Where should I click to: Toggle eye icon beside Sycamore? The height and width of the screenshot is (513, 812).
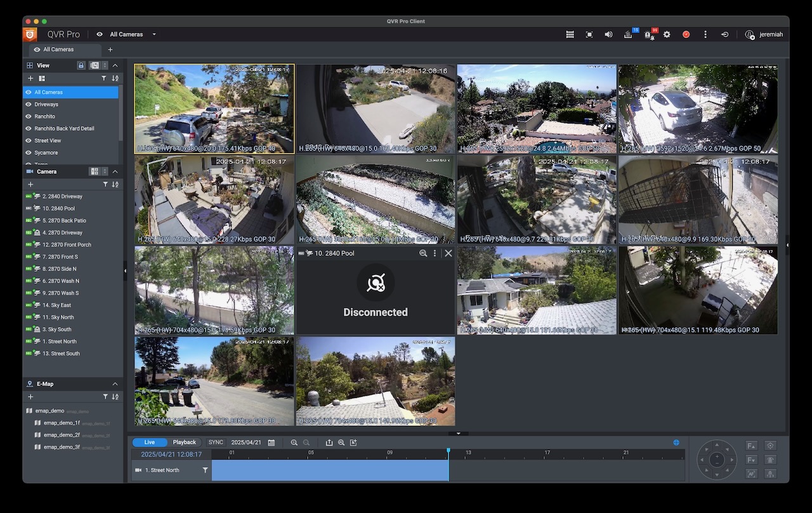pos(29,152)
